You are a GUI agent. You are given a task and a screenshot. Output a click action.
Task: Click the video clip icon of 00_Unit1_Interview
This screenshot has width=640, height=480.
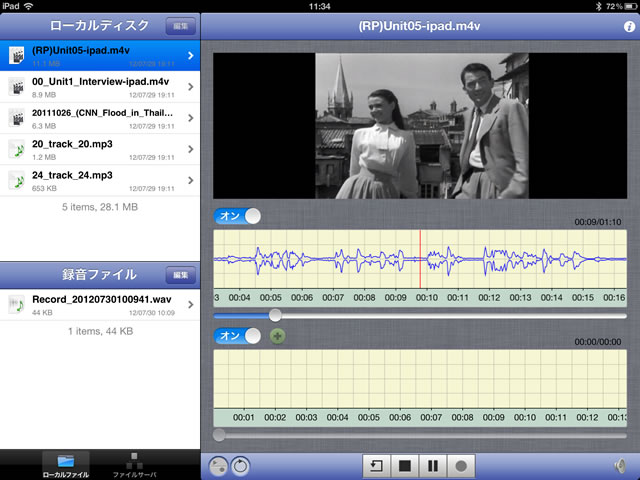pyautogui.click(x=16, y=87)
